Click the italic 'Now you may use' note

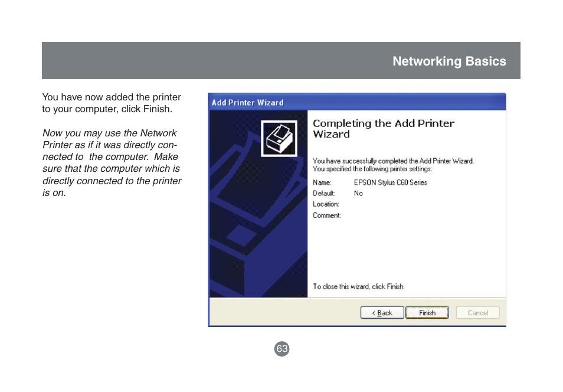[112, 163]
